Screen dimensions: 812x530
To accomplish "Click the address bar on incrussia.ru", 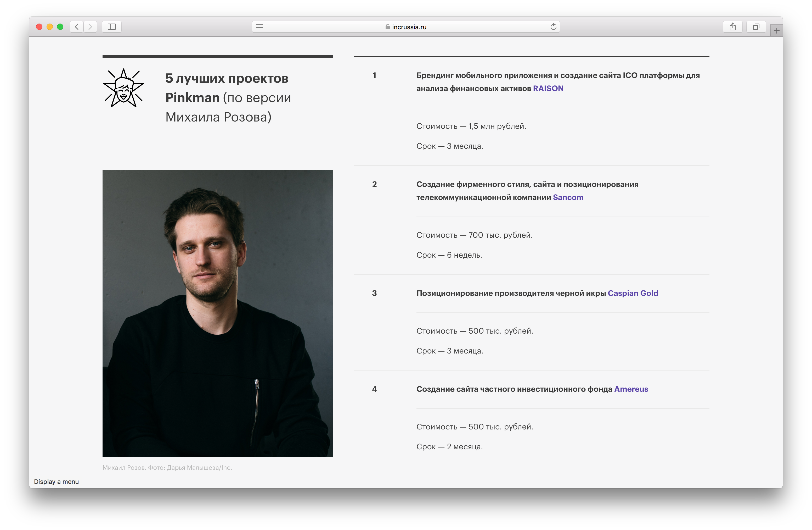I will (x=406, y=27).
